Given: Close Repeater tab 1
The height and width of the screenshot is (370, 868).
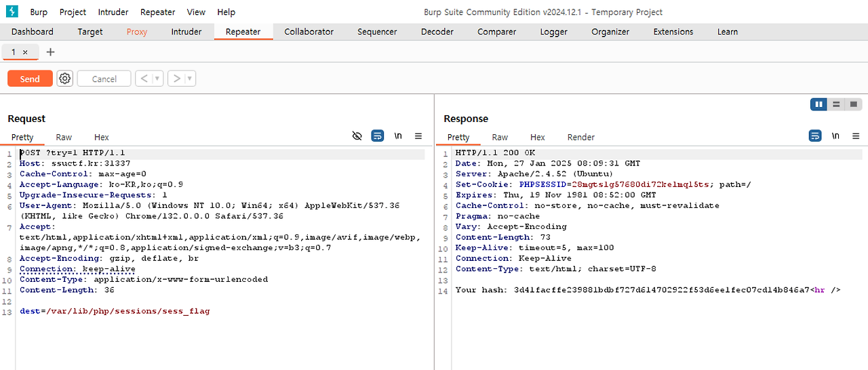Looking at the screenshot, I should [25, 52].
